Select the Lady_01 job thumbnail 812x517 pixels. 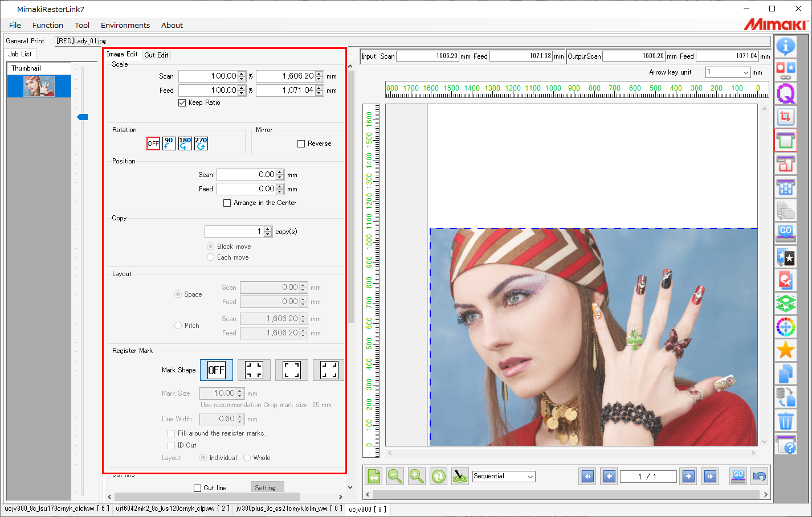coord(38,86)
